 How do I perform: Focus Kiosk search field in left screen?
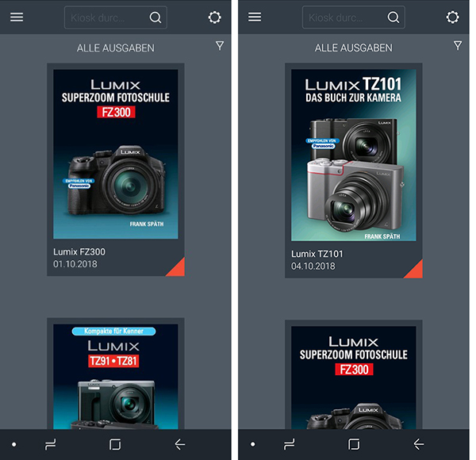116,17
